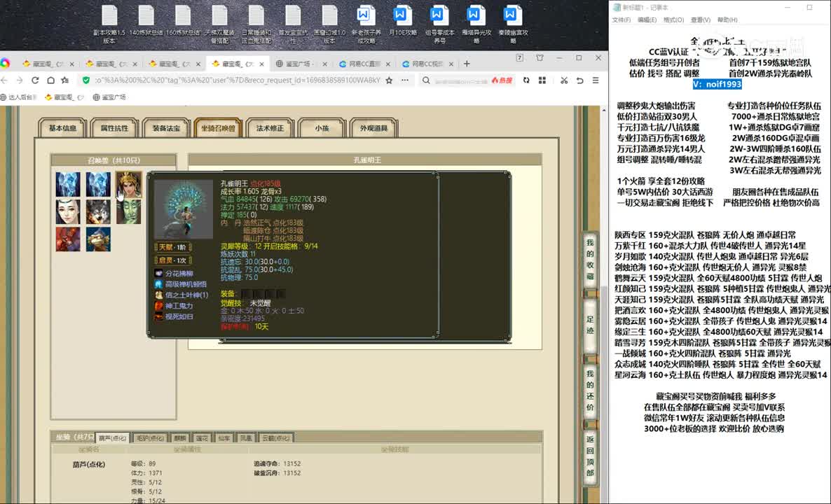Select the 莲花 mount tab

[x=202, y=437]
